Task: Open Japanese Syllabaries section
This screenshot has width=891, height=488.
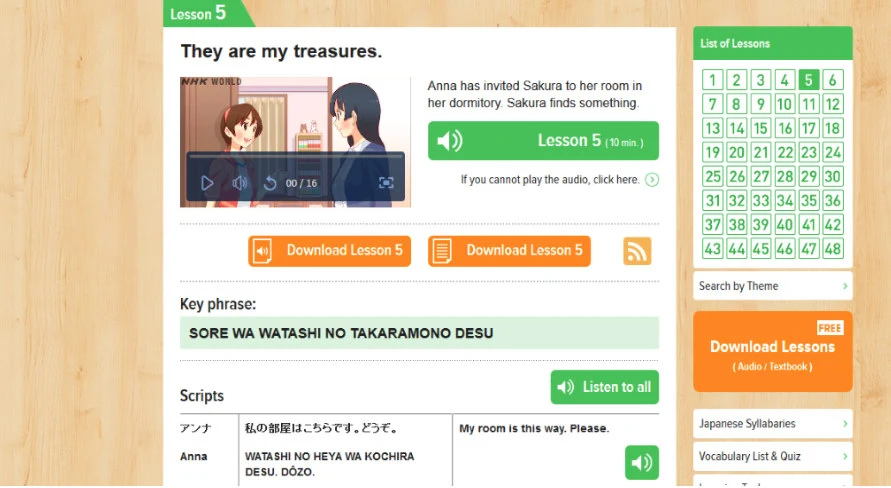Action: pos(773,424)
